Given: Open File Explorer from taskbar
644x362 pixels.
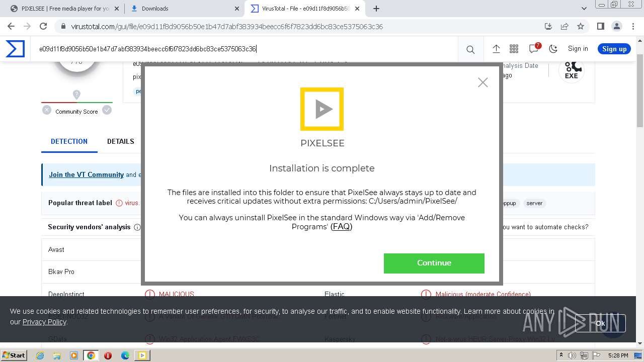Looking at the screenshot, I should (x=57, y=355).
